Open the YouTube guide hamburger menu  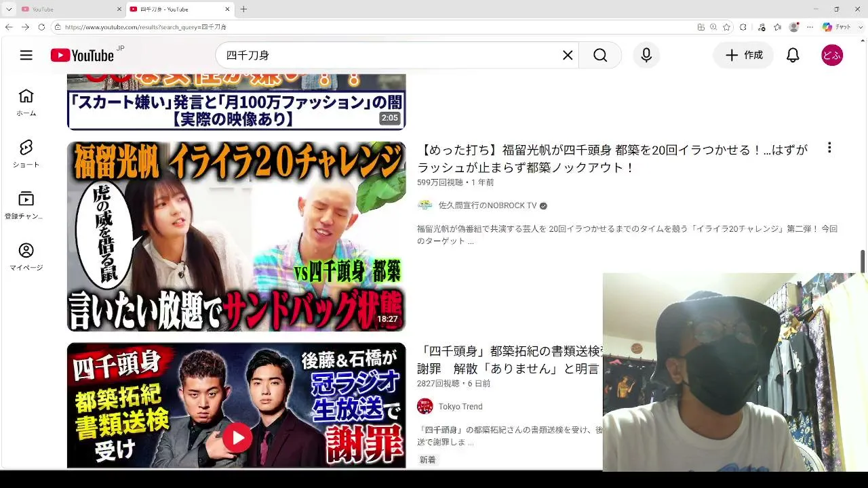coord(26,56)
